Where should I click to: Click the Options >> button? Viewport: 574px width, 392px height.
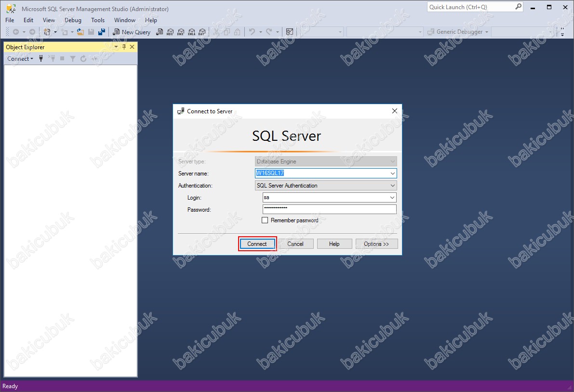[376, 244]
